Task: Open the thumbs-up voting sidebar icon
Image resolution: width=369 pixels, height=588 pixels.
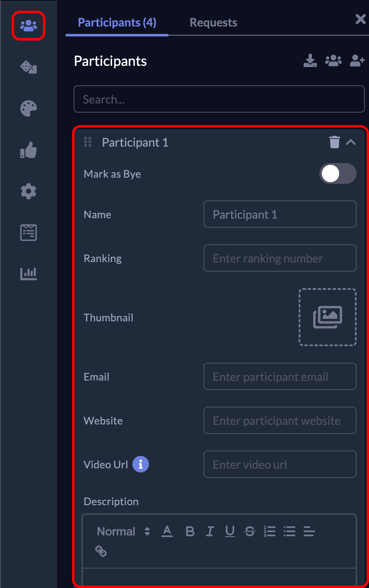Action: click(29, 150)
